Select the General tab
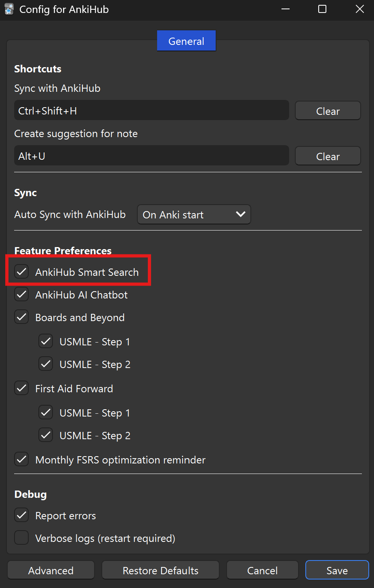 click(186, 41)
